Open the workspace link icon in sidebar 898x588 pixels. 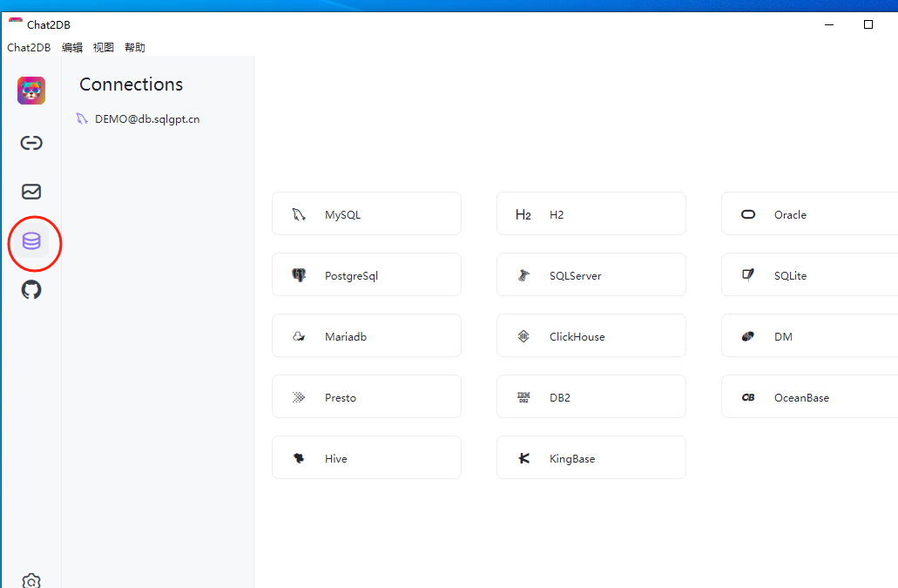coord(31,143)
